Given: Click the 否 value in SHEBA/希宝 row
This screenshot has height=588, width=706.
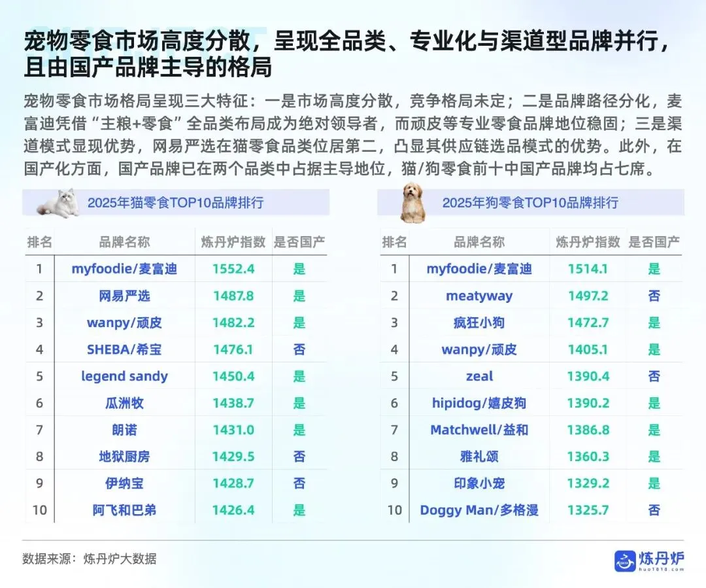Looking at the screenshot, I should click(x=299, y=350).
